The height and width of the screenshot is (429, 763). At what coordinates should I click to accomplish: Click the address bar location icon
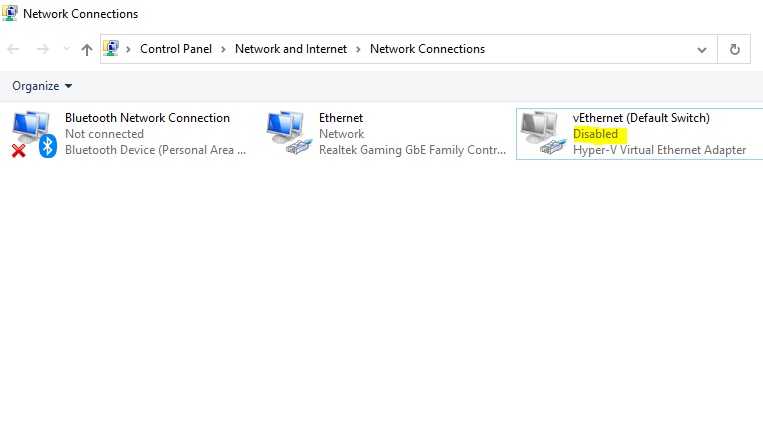point(111,49)
